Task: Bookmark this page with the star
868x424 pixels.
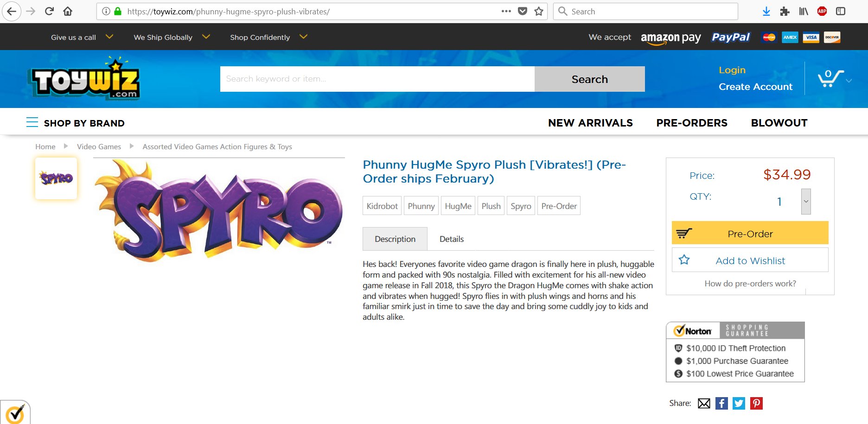Action: 539,11
